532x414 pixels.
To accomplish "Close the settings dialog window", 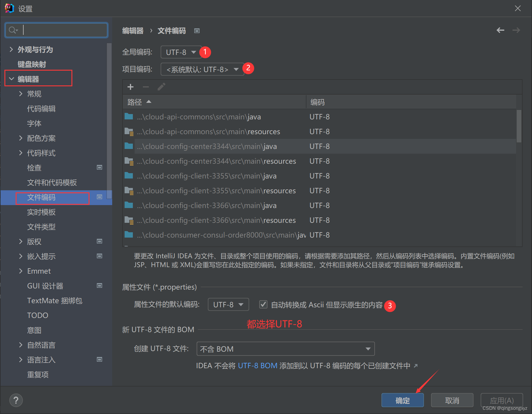I will 518,8.
